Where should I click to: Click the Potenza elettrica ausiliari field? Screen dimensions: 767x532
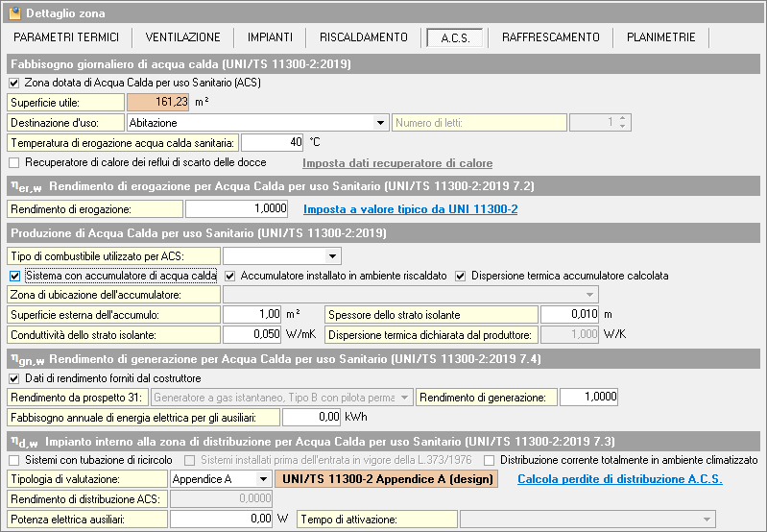[221, 519]
